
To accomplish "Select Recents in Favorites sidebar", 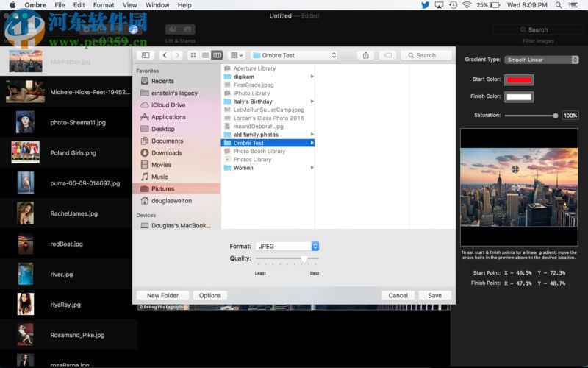I will pyautogui.click(x=176, y=81).
